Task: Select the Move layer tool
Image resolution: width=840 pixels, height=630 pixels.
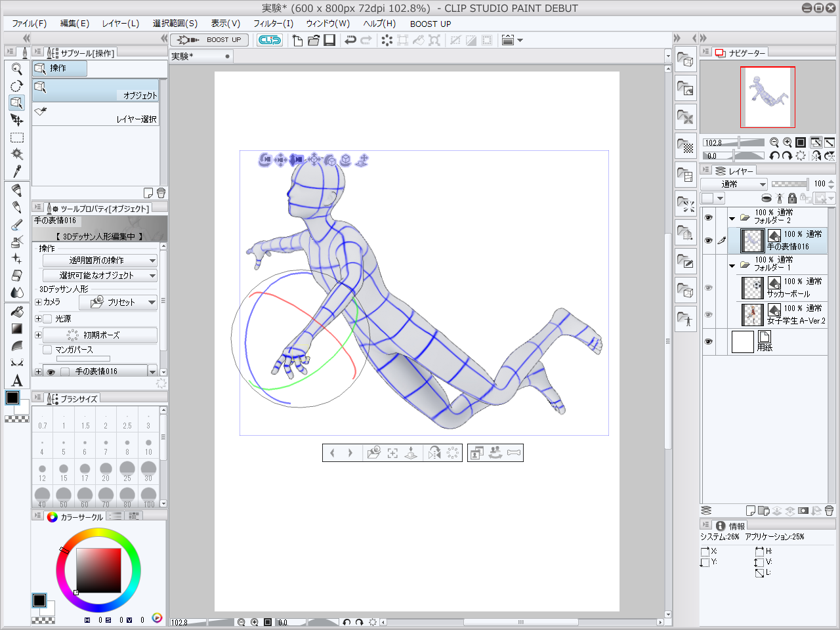Action: (17, 120)
